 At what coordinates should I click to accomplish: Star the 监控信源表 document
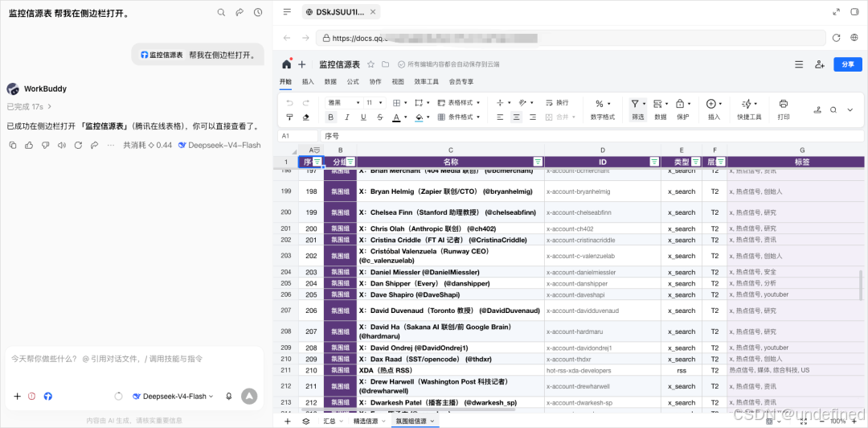click(371, 64)
